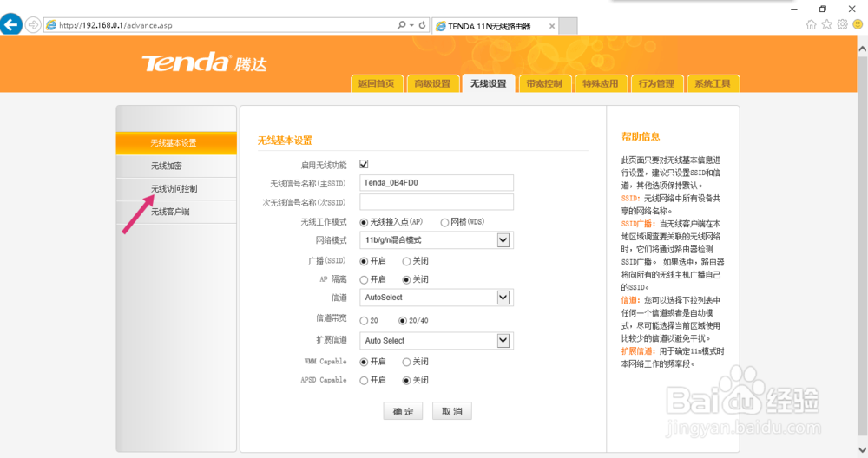The height and width of the screenshot is (458, 868).
Task: Disable APSD Capable radio button
Action: point(406,381)
